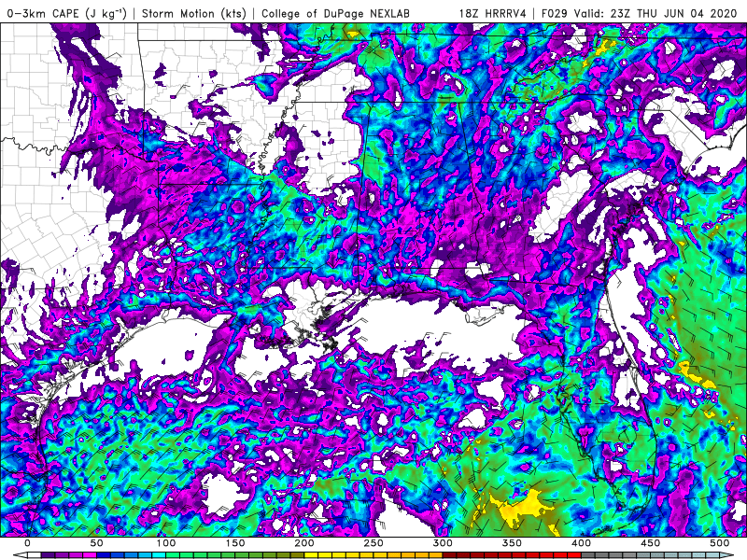Click the "300" label on the color scale
The width and height of the screenshot is (747, 560).
(x=443, y=543)
